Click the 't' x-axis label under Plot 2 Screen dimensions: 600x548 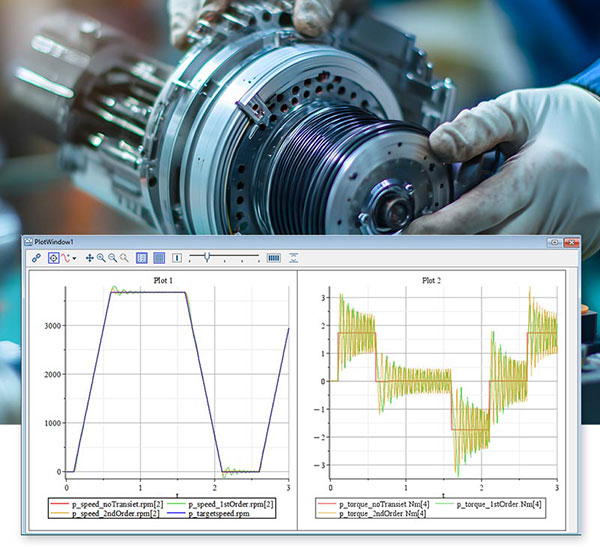tap(443, 495)
